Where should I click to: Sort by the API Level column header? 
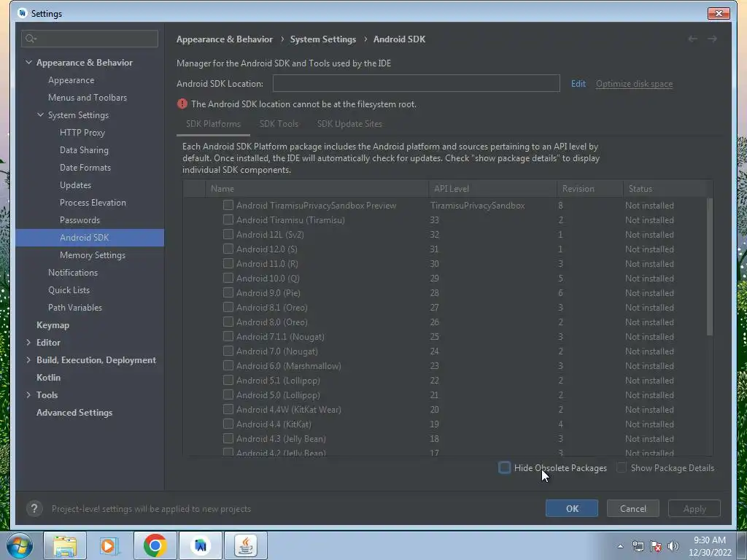pyautogui.click(x=492, y=189)
